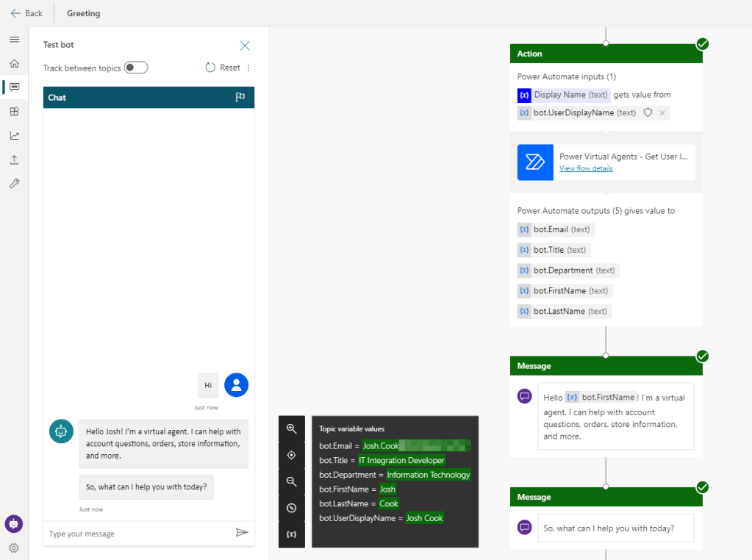Fit the topic canvas to view
Screen dimensions: 752x560
tap(291, 455)
